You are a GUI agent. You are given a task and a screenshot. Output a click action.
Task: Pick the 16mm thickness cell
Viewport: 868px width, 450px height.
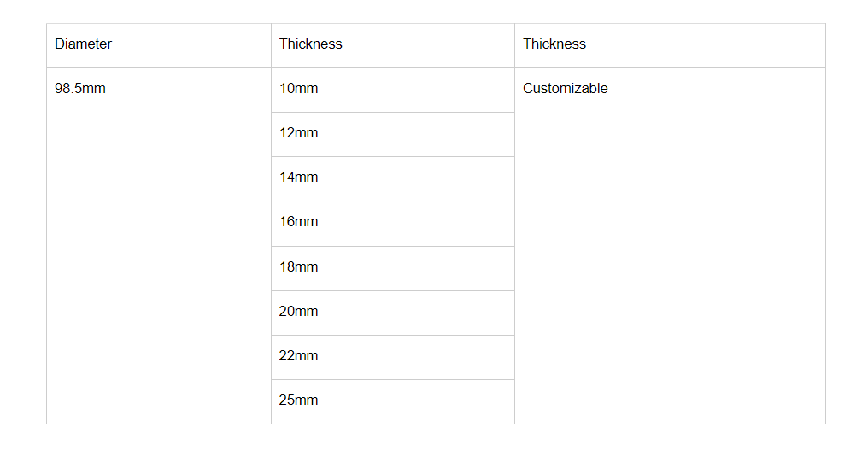pos(298,222)
